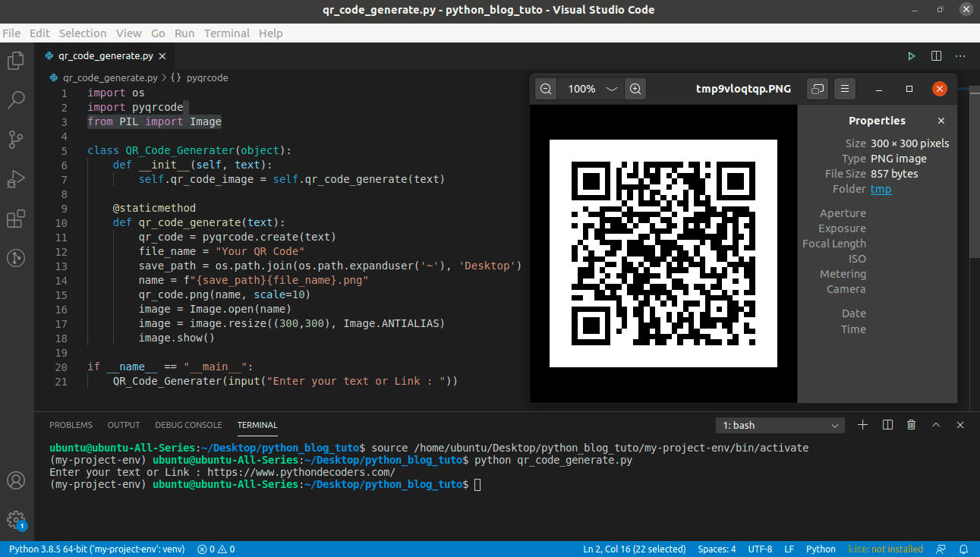
Task: Kill terminal with trash icon
Action: (912, 425)
